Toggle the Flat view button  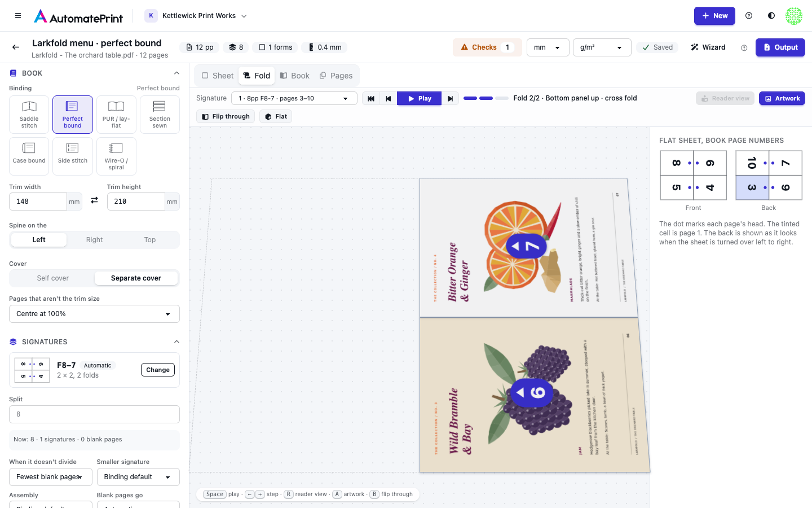point(276,117)
